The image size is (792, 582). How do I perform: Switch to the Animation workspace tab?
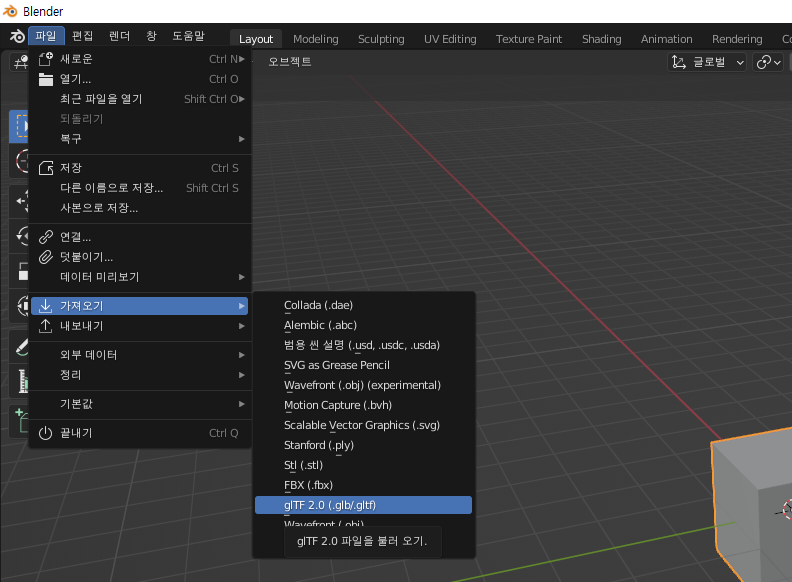(x=666, y=39)
